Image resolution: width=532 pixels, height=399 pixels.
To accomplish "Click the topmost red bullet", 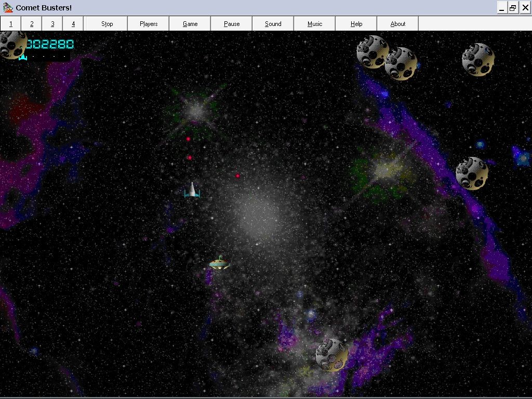I will coord(188,139).
